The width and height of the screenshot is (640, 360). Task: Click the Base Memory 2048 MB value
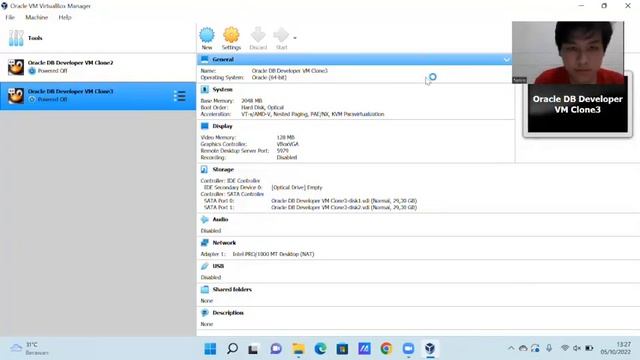click(x=252, y=101)
